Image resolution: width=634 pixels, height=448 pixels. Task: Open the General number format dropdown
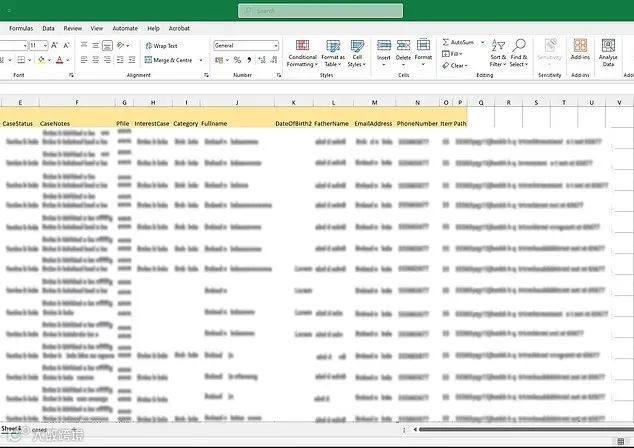point(276,45)
